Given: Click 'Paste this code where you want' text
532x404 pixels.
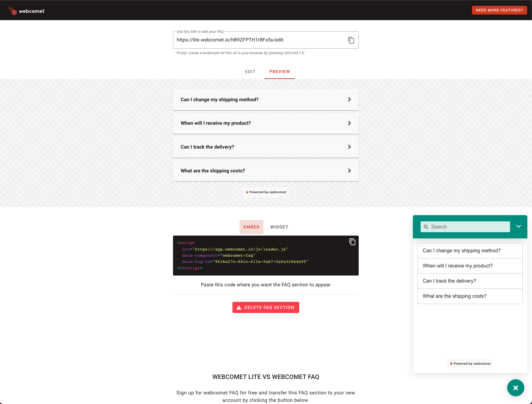Looking at the screenshot, I should pos(266,285).
